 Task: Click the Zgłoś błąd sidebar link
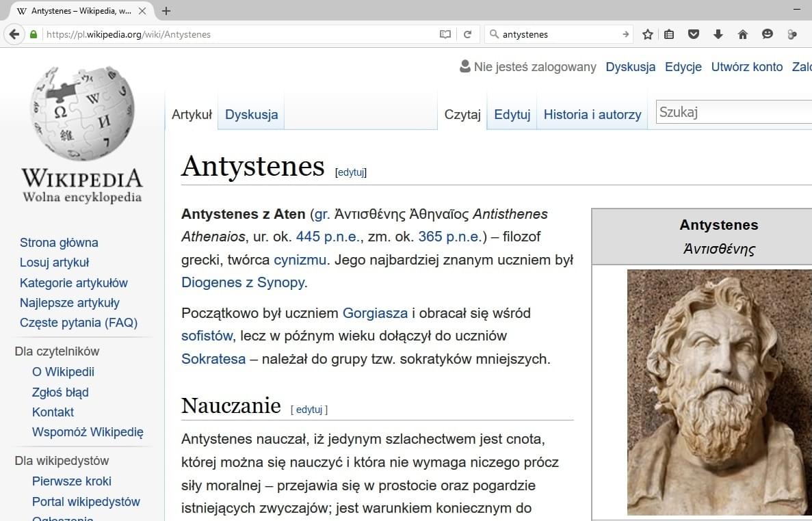coord(60,392)
